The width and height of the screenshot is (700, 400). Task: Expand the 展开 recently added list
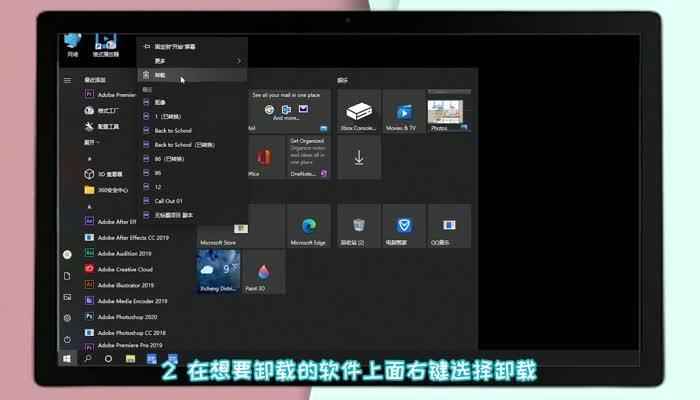point(92,142)
